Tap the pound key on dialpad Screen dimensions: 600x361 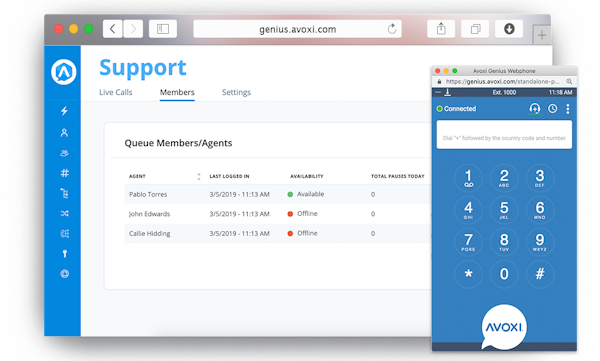click(540, 274)
